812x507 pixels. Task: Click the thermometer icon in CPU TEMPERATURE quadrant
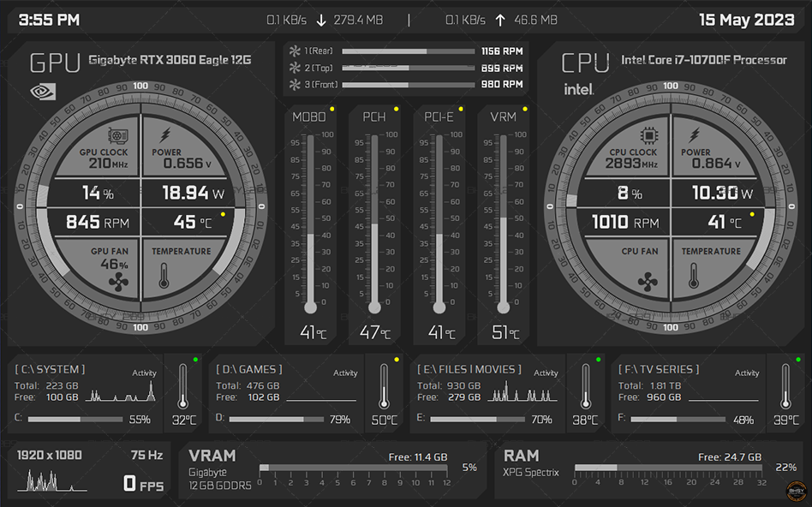(694, 276)
